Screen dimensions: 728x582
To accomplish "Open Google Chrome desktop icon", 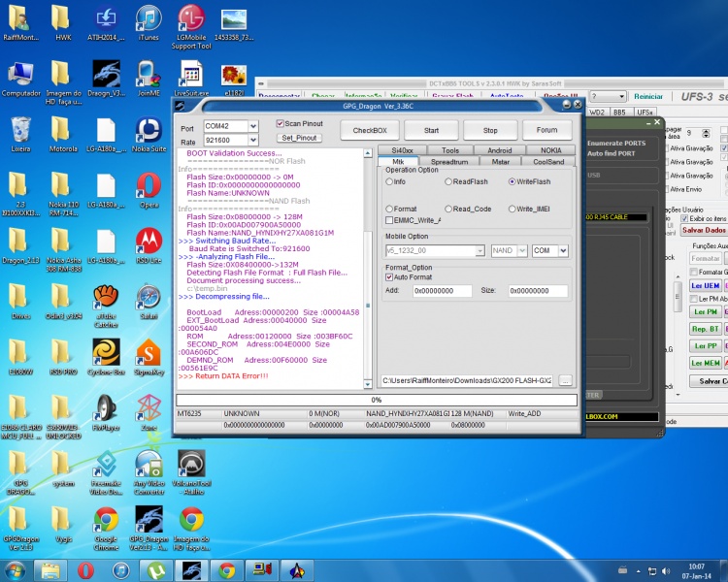I will point(106,528).
